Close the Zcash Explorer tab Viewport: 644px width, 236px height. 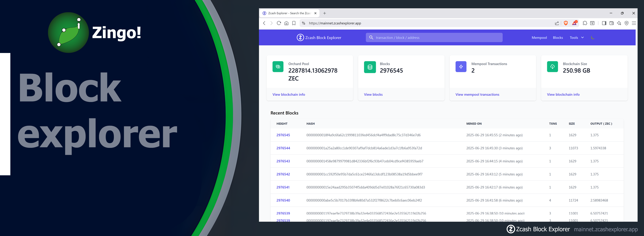tap(315, 13)
